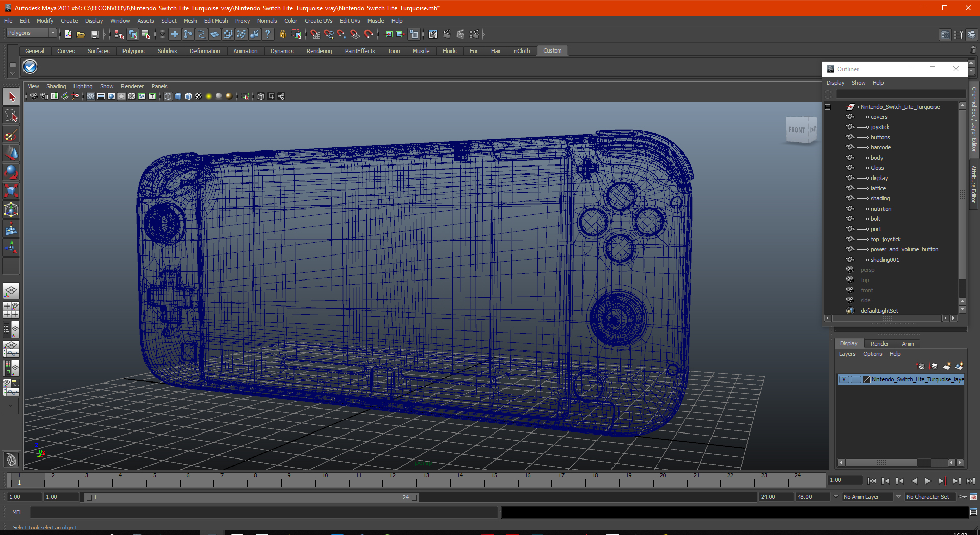Go to start of playback range
This screenshot has height=535, width=980.
coord(872,481)
